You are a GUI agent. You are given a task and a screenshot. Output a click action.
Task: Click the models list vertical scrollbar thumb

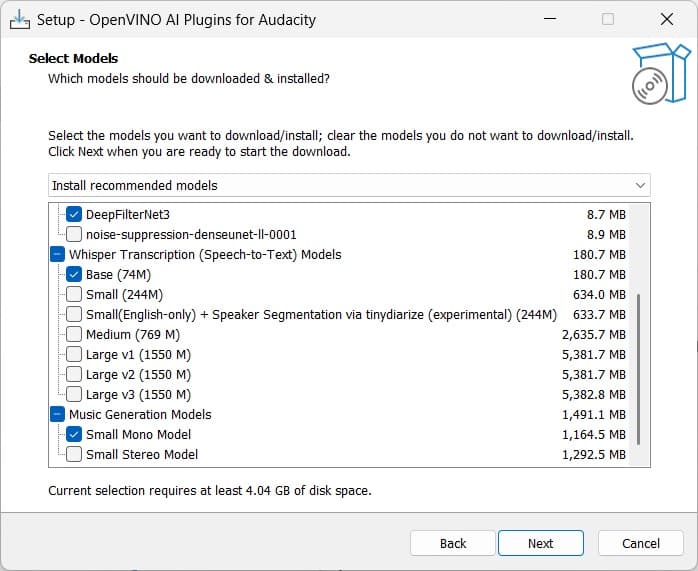coord(639,369)
